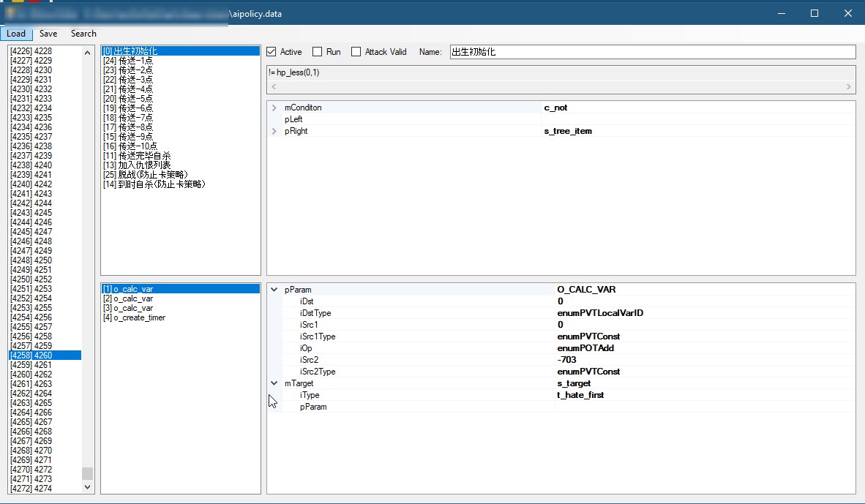Open the Search menu item

[x=83, y=34]
